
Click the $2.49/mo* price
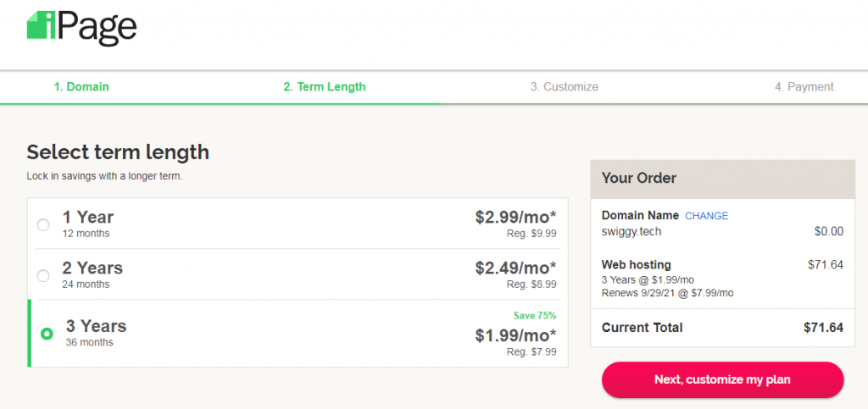pyautogui.click(x=515, y=268)
